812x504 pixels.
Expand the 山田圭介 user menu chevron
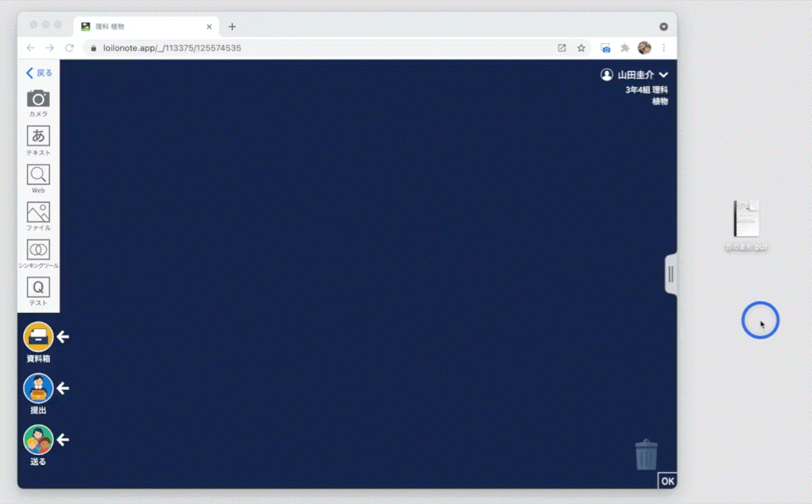click(663, 74)
